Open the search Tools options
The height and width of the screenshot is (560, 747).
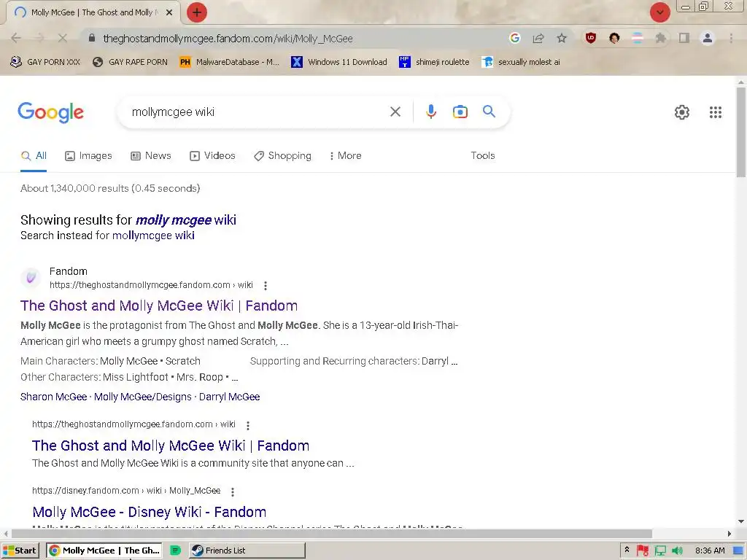click(x=483, y=156)
